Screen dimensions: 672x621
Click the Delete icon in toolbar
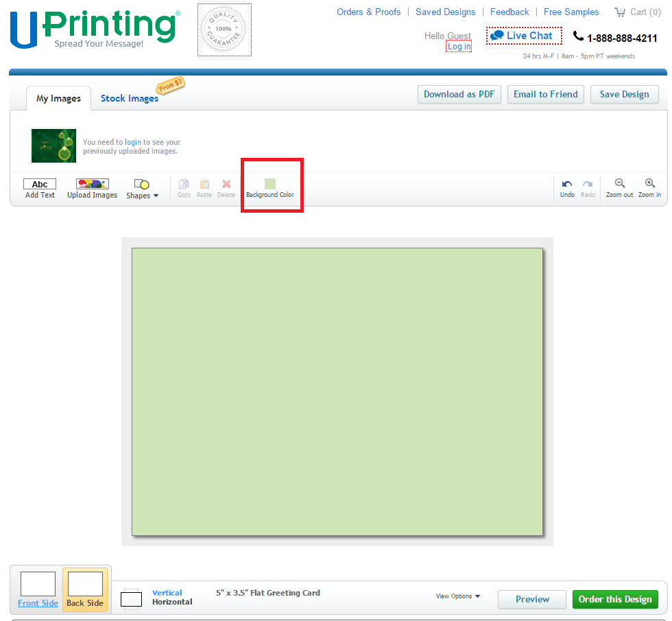(226, 185)
